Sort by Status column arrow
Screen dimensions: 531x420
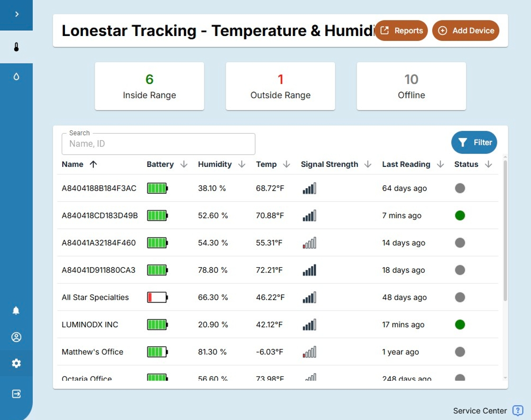pyautogui.click(x=488, y=164)
